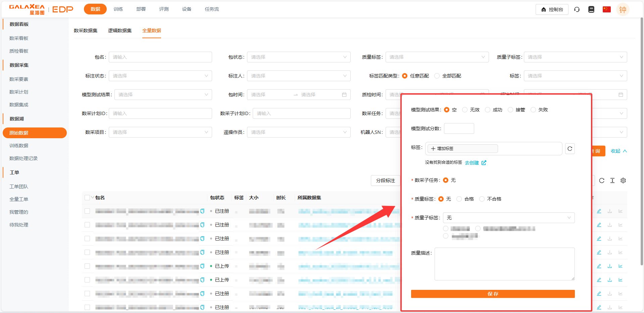
Task: Switch to the 逻辑数据集 tab
Action: (x=119, y=31)
